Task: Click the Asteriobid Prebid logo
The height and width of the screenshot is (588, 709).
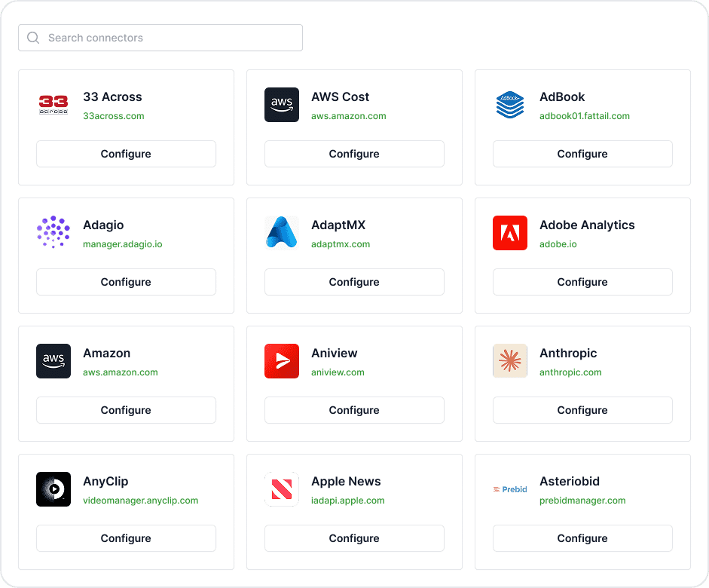Action: point(510,489)
